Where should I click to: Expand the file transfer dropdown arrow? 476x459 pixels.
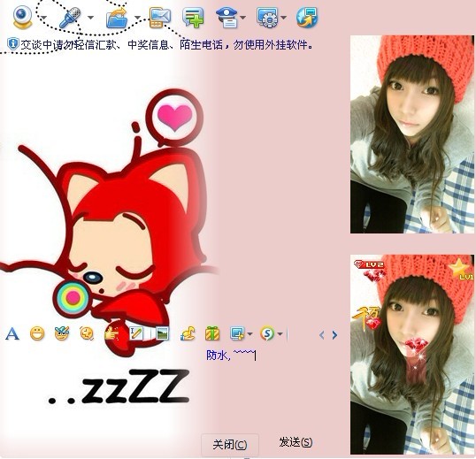click(x=137, y=18)
